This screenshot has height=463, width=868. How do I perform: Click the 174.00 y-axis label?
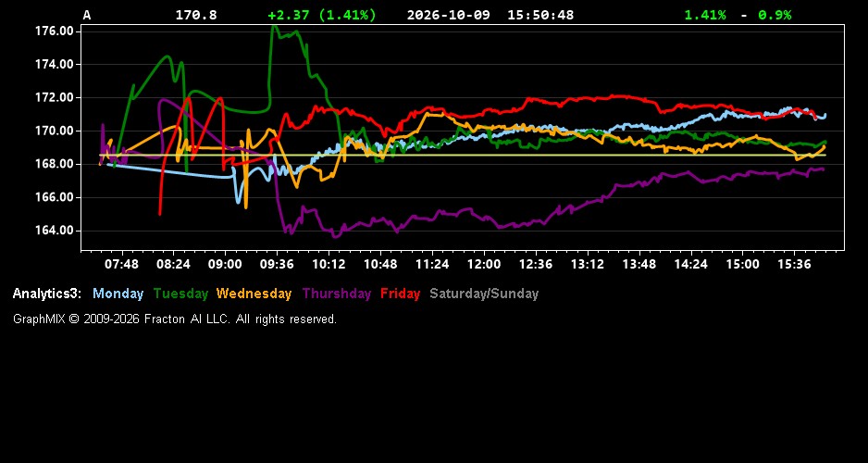tap(55, 64)
